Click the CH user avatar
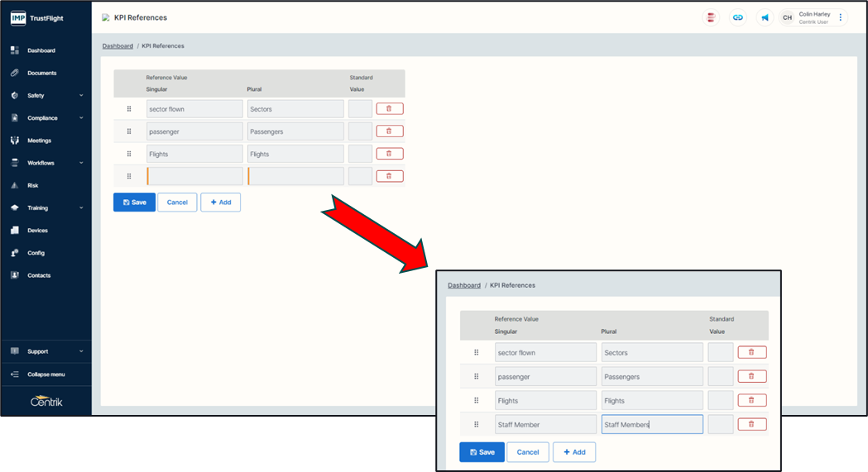This screenshot has height=472, width=868. pyautogui.click(x=787, y=17)
